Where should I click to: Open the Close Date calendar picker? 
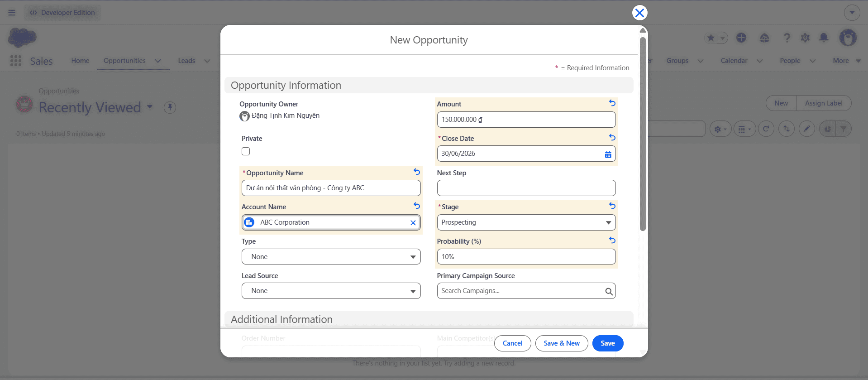pos(608,154)
